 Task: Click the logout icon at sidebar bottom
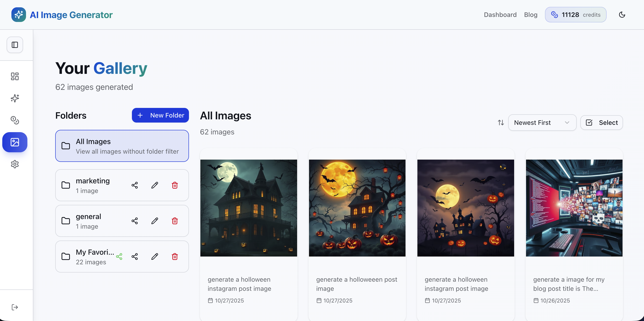point(15,307)
